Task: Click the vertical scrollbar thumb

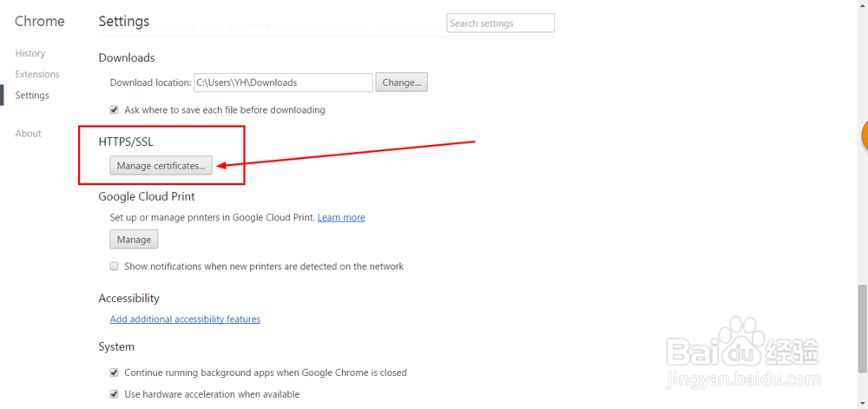Action: [863, 329]
